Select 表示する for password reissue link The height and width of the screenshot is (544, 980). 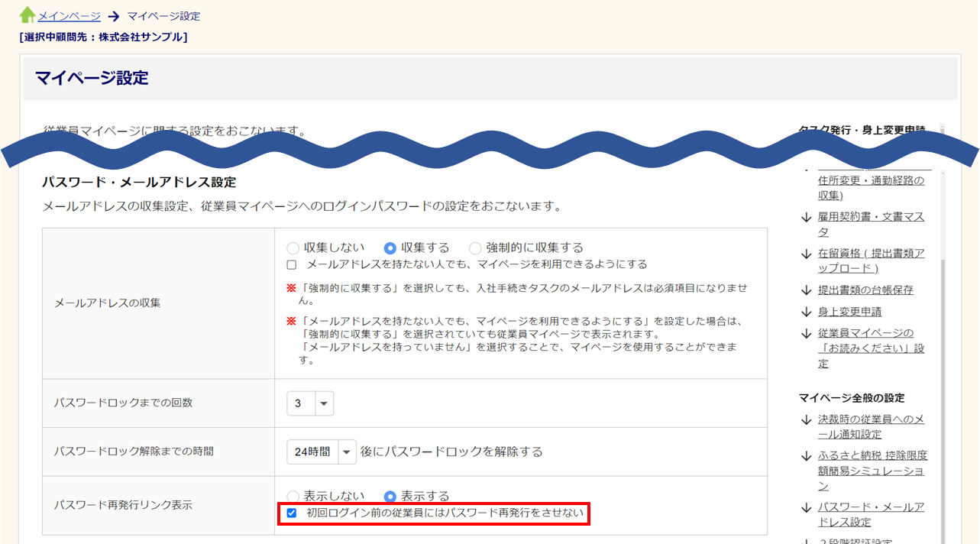point(390,497)
